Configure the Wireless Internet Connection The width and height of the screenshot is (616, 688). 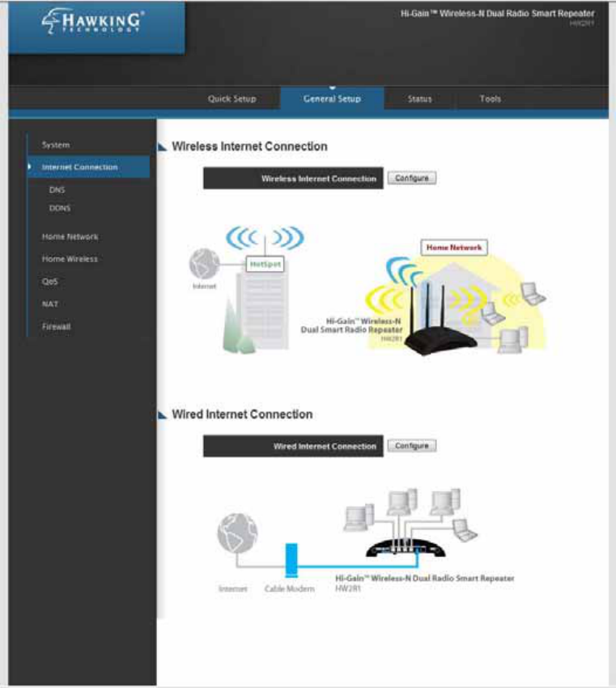tap(411, 178)
